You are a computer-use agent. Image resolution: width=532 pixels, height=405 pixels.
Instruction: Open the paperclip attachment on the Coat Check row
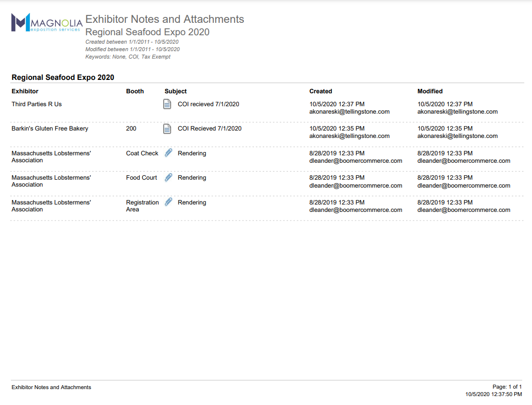169,153
